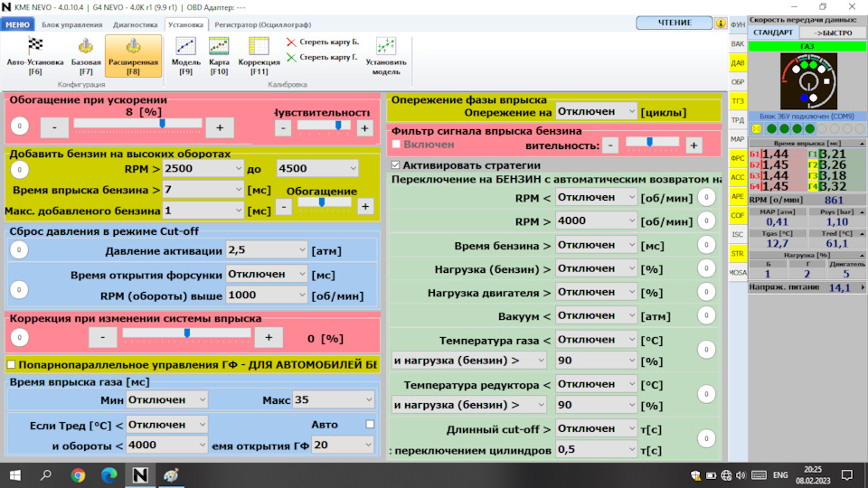Select СТАНДАРТ data speed tab

(773, 33)
